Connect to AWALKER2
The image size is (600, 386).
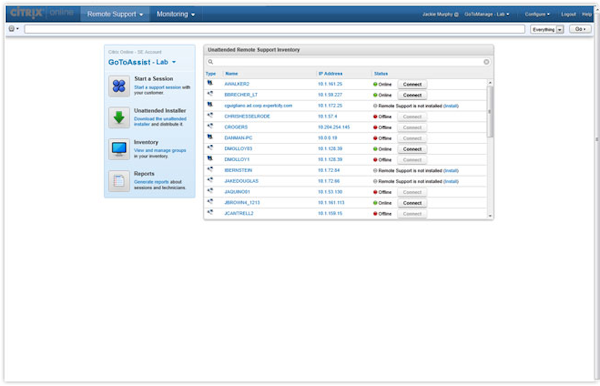412,84
